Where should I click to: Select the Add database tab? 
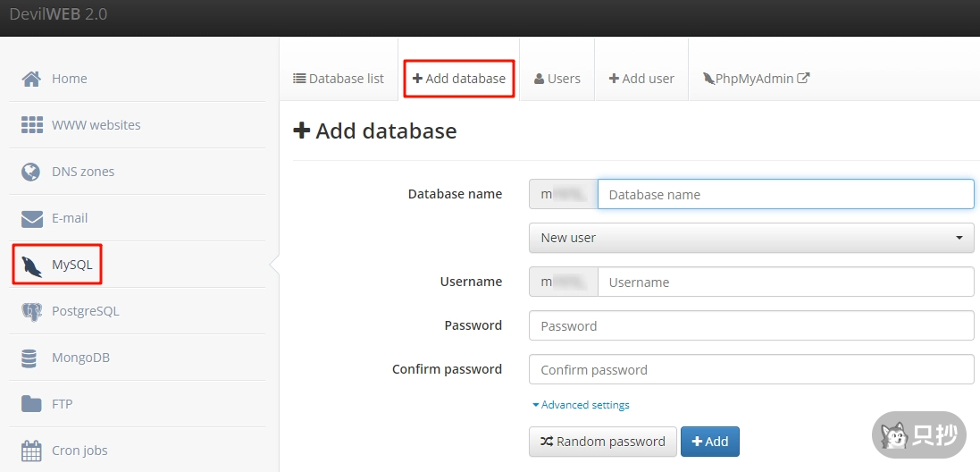pyautogui.click(x=459, y=79)
